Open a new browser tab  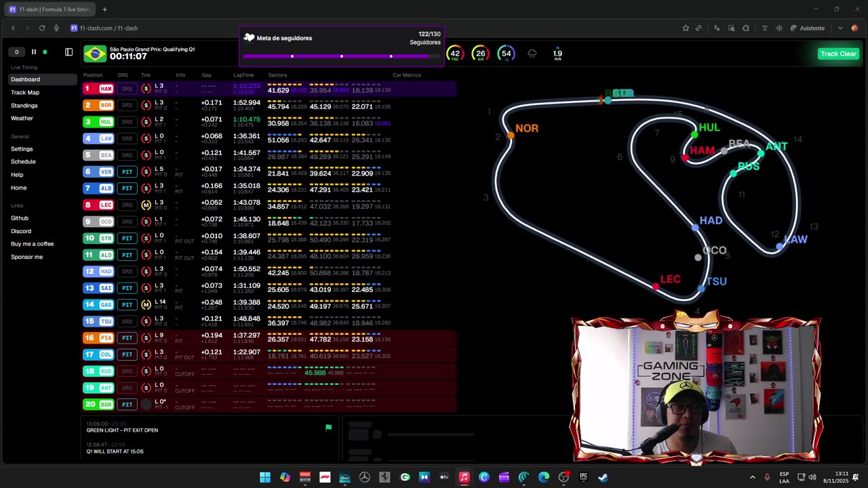(104, 9)
